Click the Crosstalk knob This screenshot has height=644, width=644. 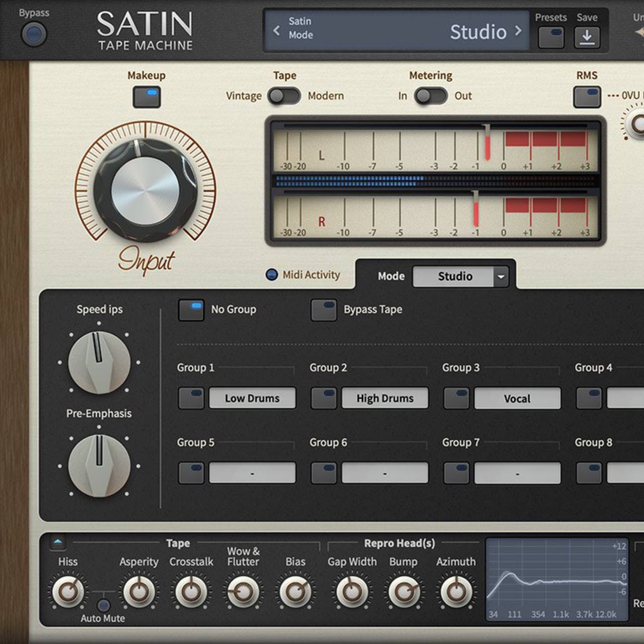point(191,592)
